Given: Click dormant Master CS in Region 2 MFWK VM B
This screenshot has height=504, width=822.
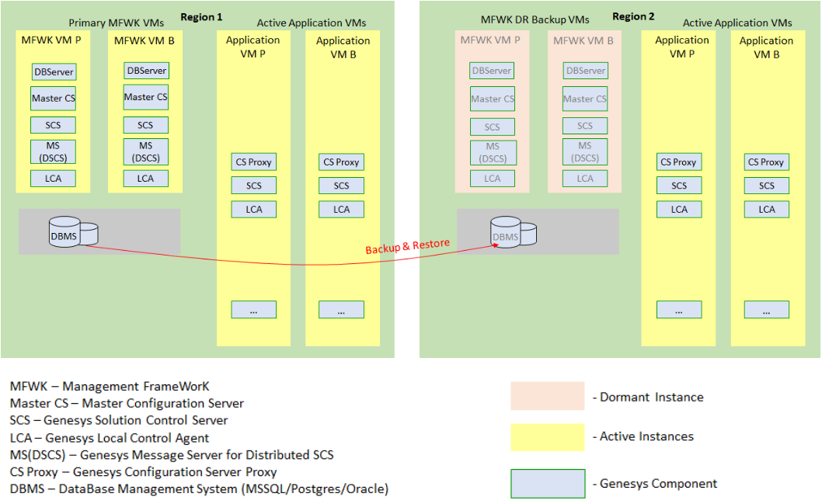Looking at the screenshot, I should point(585,99).
